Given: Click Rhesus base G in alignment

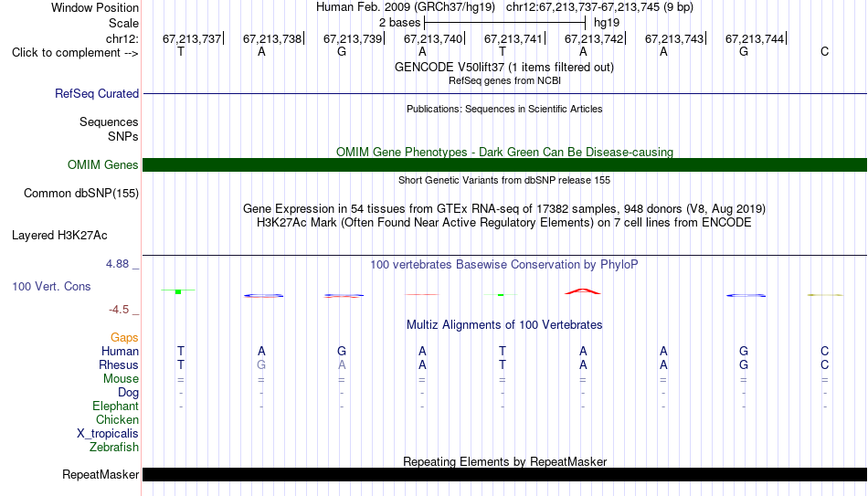Looking at the screenshot, I should tap(261, 364).
